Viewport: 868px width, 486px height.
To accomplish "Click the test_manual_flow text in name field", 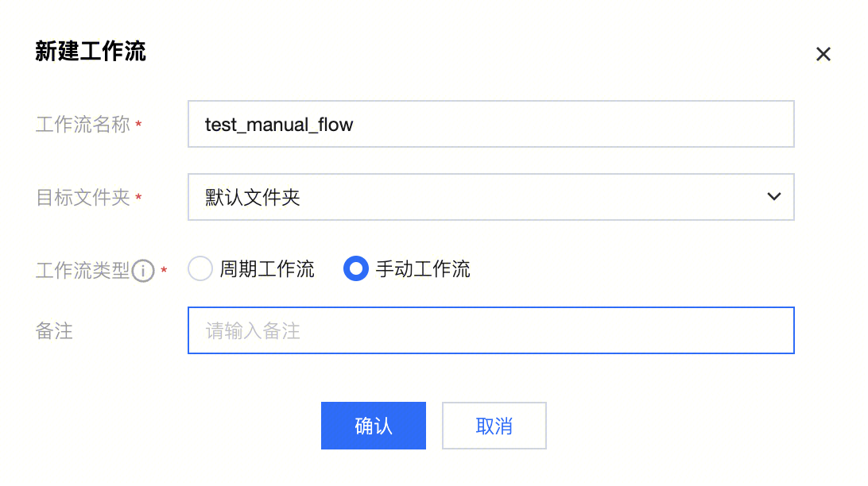I will point(279,125).
